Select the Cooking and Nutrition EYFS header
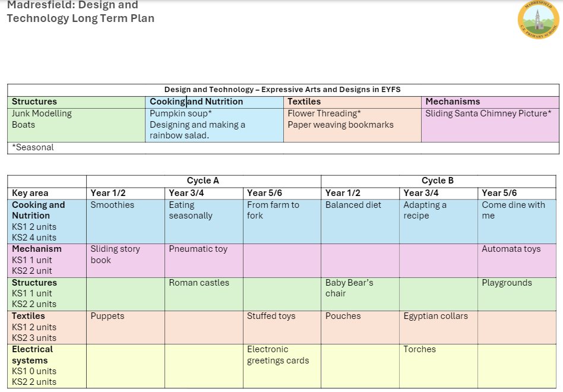Image resolution: width=563 pixels, height=392 pixels. (x=196, y=102)
